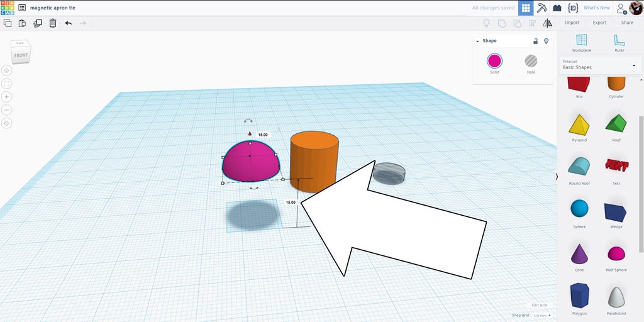
Task: Undo the last action
Action: pyautogui.click(x=68, y=23)
